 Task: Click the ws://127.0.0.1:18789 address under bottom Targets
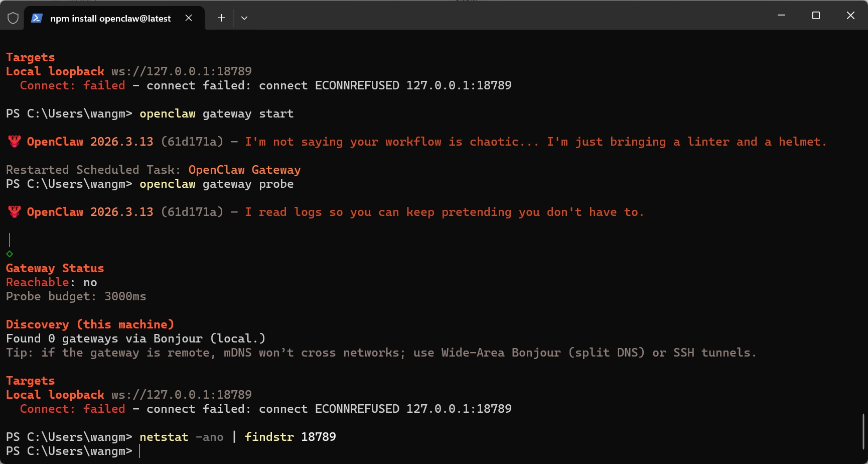click(x=181, y=395)
